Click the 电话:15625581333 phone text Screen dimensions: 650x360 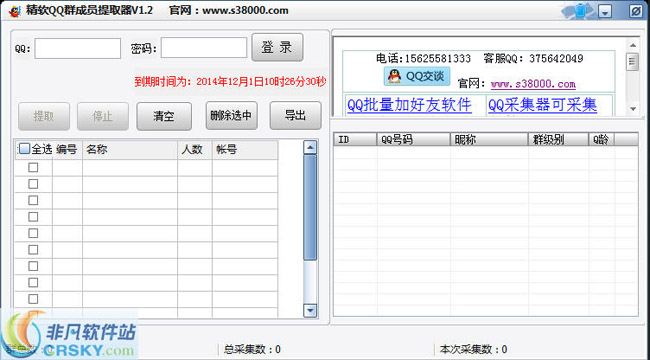[x=423, y=58]
